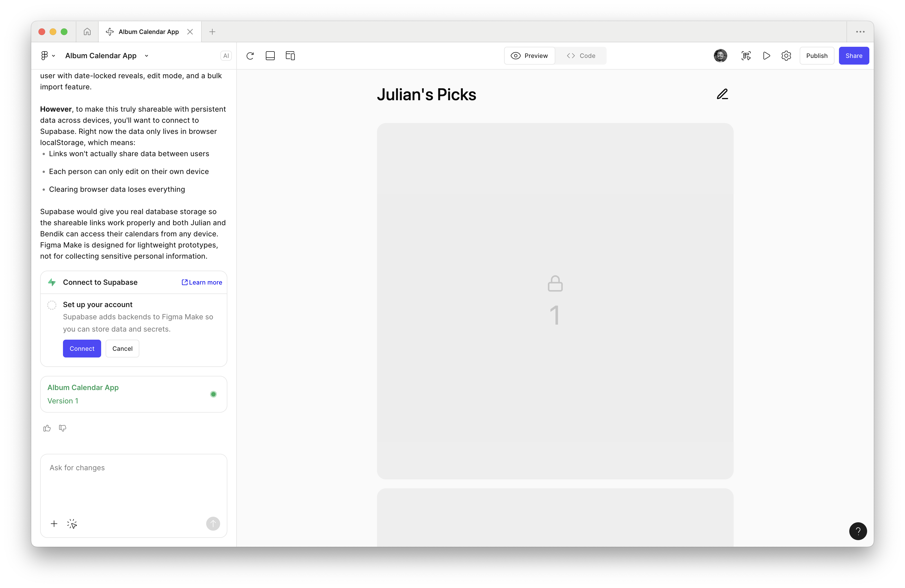Click the Share button
This screenshot has height=588, width=905.
click(854, 56)
